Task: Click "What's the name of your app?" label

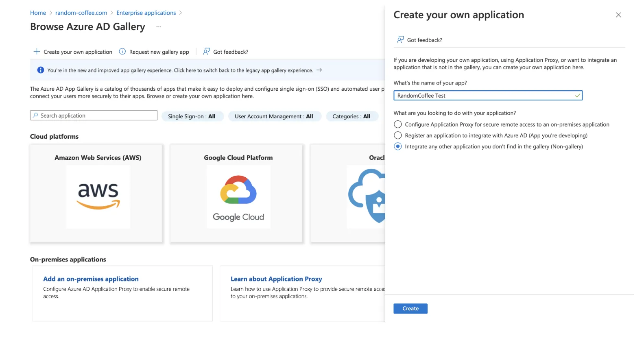Action: pyautogui.click(x=430, y=83)
